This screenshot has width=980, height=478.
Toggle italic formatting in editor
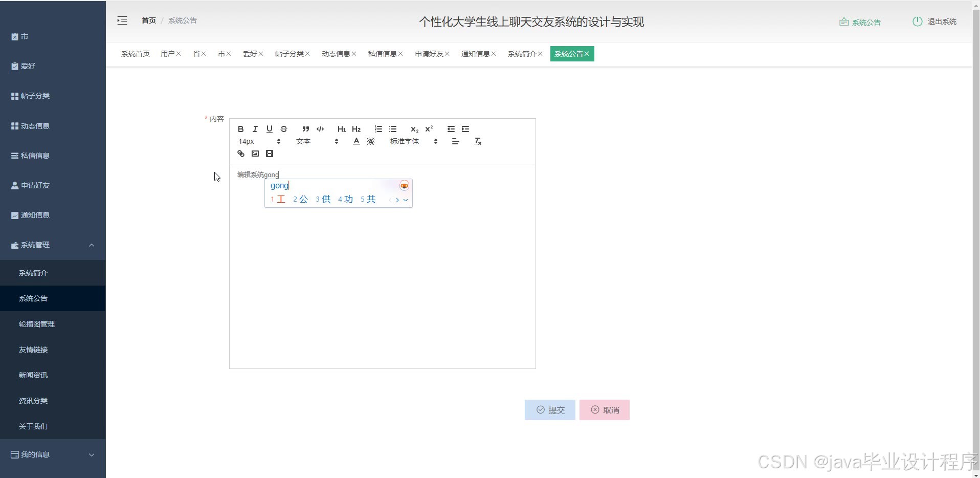click(x=255, y=129)
